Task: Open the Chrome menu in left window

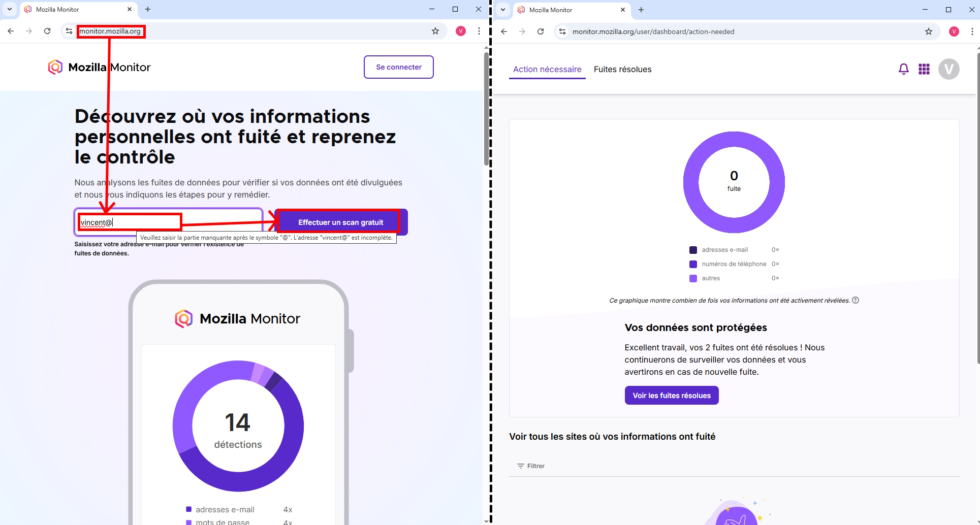Action: coord(479,31)
